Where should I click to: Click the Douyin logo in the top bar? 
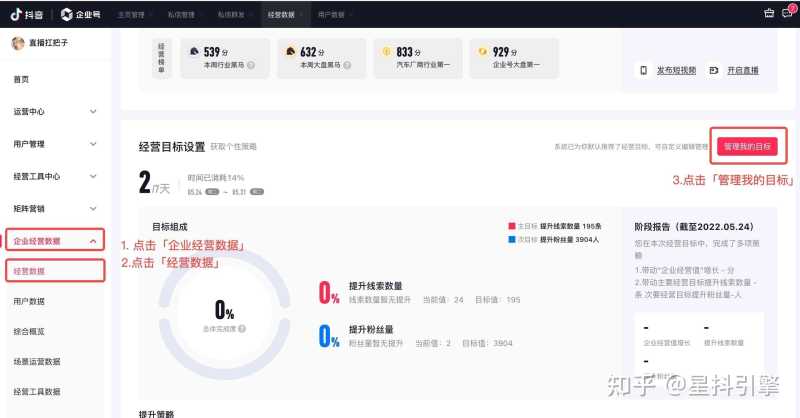(x=27, y=14)
